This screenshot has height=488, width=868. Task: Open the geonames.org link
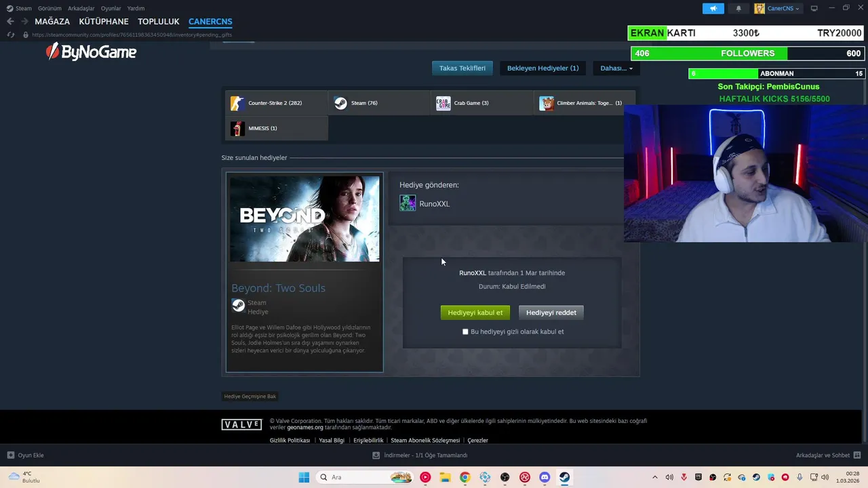tap(305, 428)
